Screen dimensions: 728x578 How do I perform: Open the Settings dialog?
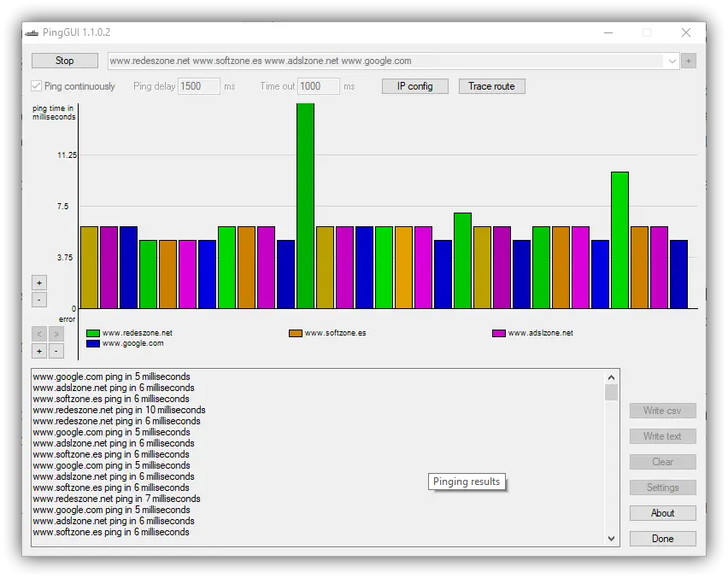pos(662,487)
